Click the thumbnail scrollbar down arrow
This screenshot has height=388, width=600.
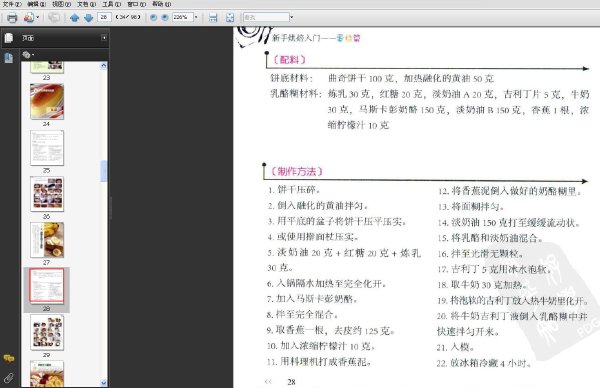[104, 382]
